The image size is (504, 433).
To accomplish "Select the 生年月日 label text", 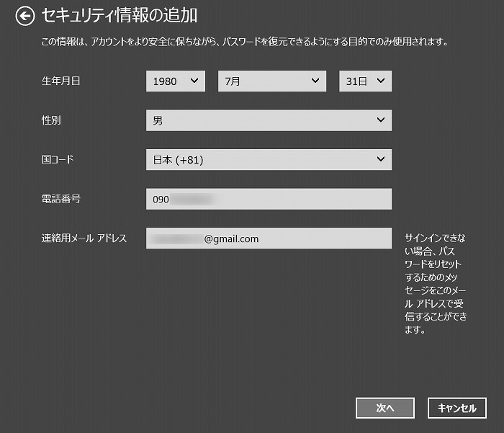I will [x=60, y=81].
